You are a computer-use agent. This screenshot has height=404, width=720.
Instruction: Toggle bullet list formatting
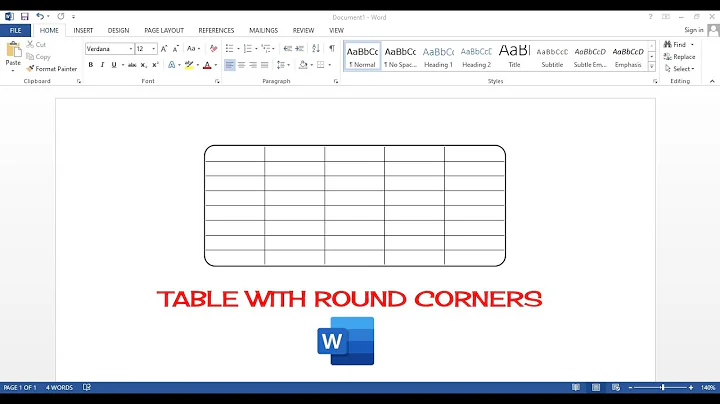click(230, 48)
